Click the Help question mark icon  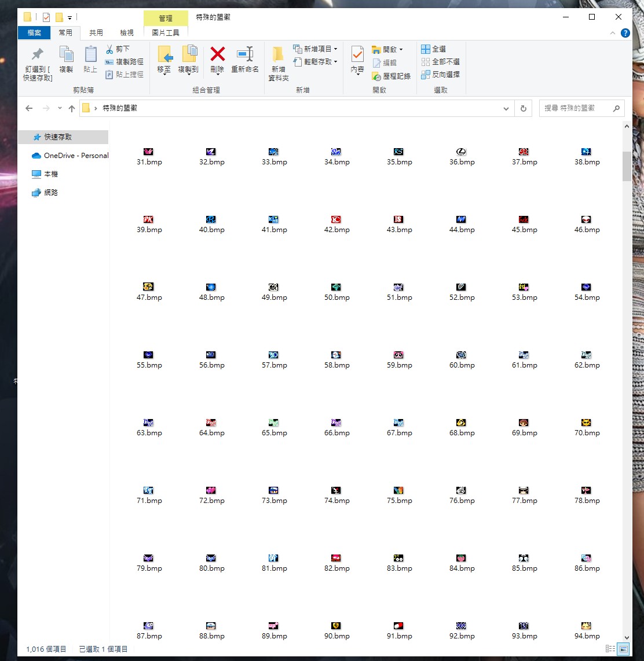625,33
